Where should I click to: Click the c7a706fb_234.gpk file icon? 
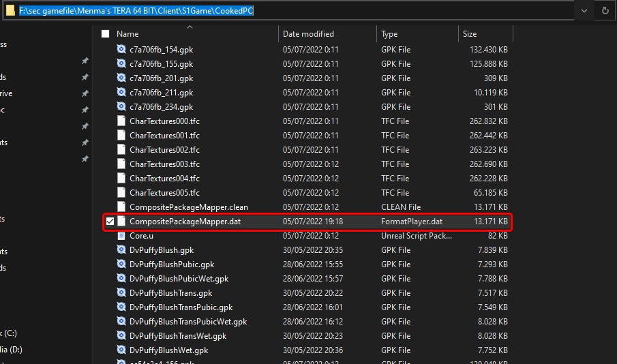121,107
